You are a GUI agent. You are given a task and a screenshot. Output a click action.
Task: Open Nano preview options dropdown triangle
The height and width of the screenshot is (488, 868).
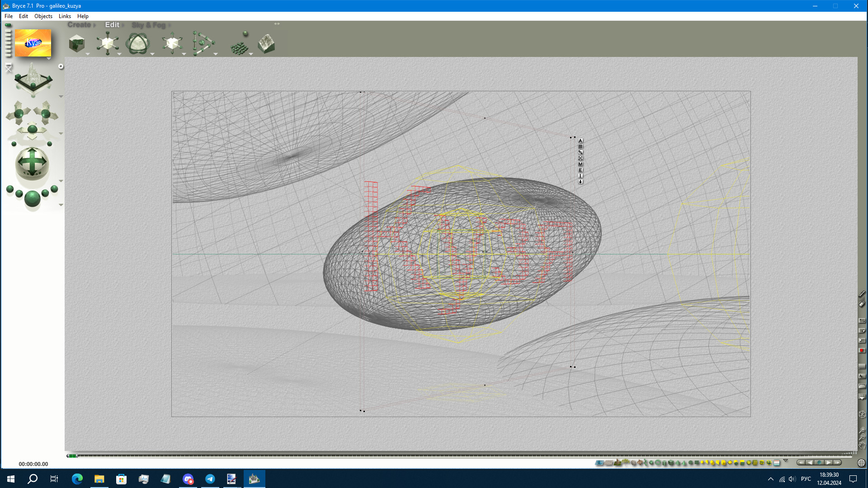coord(48,59)
